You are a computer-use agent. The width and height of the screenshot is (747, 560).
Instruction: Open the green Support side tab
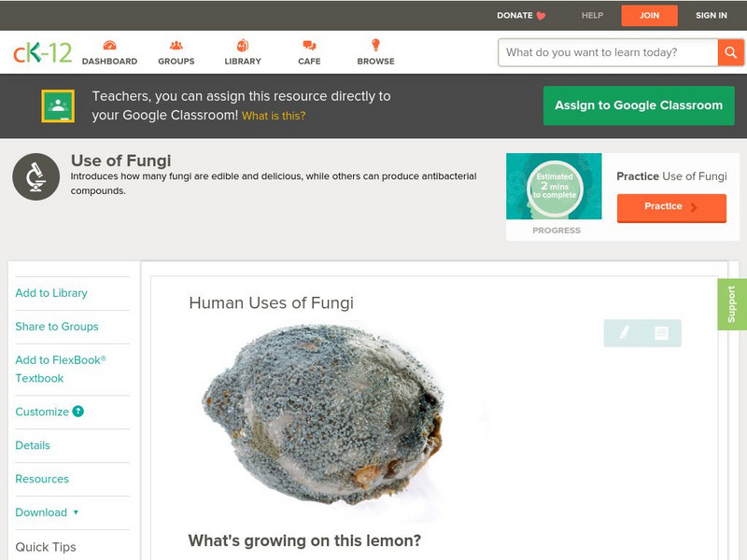[732, 304]
